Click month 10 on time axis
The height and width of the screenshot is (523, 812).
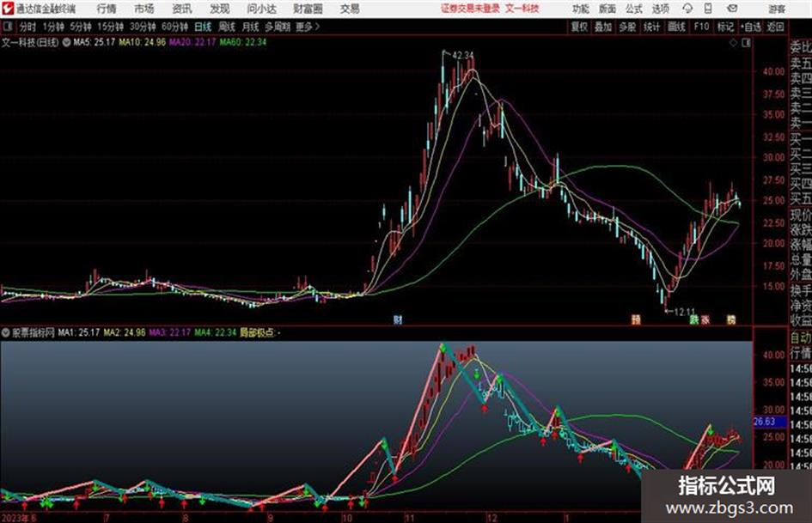point(347,518)
